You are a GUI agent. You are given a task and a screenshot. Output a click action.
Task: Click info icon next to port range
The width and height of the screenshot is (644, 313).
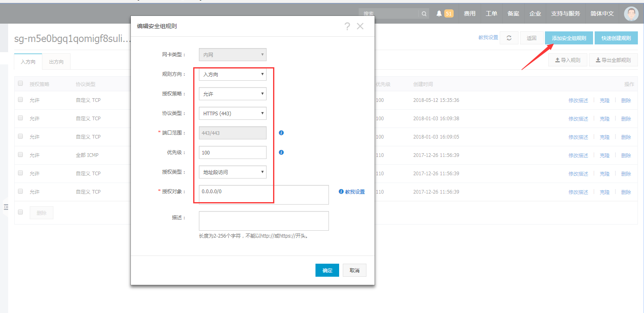coord(281,133)
